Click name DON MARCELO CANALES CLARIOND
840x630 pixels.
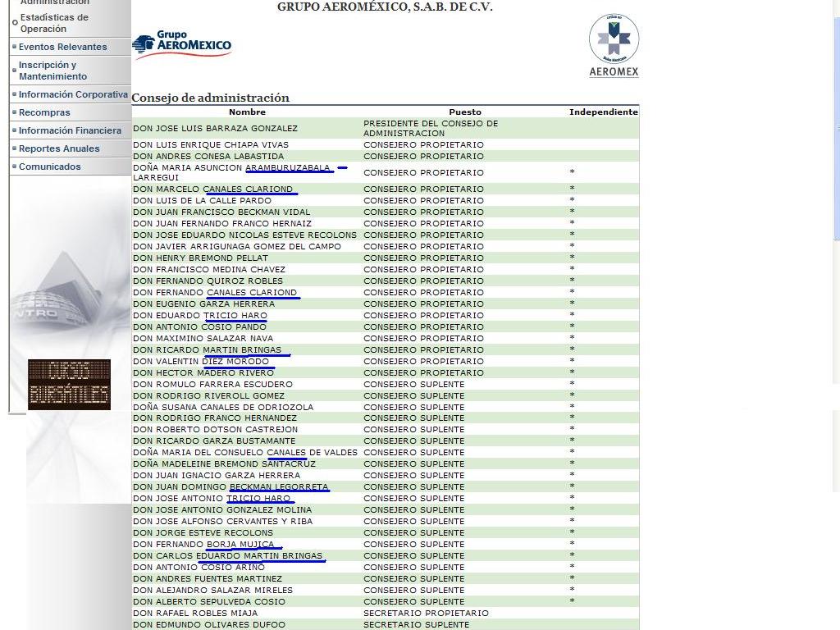(212, 189)
